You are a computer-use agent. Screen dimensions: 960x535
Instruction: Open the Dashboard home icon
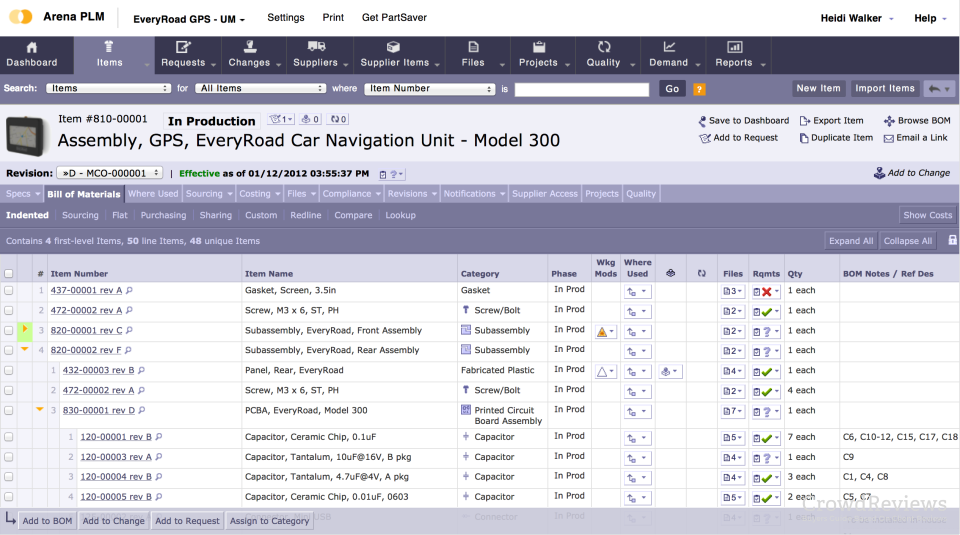point(32,47)
